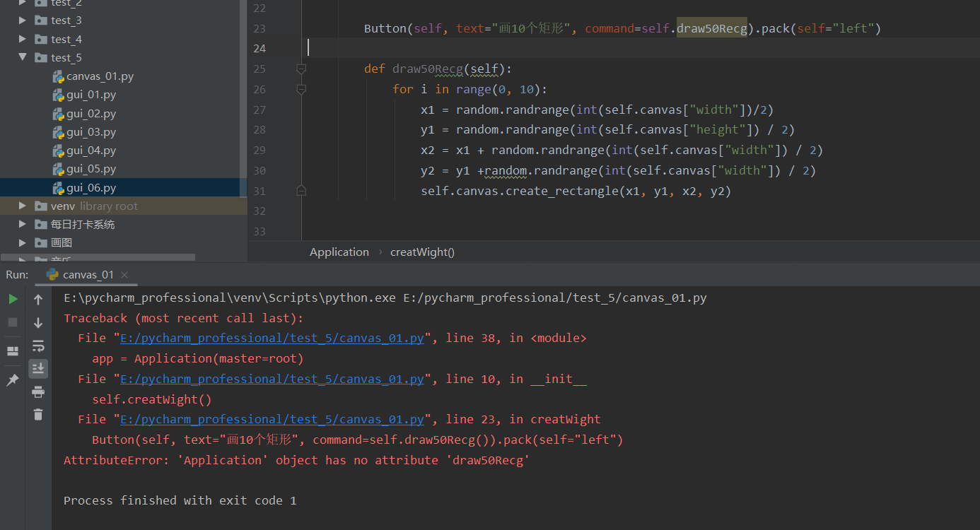Screen dimensions: 980x530
Task: Toggle soft-wrap in the Run console
Action: [38, 346]
